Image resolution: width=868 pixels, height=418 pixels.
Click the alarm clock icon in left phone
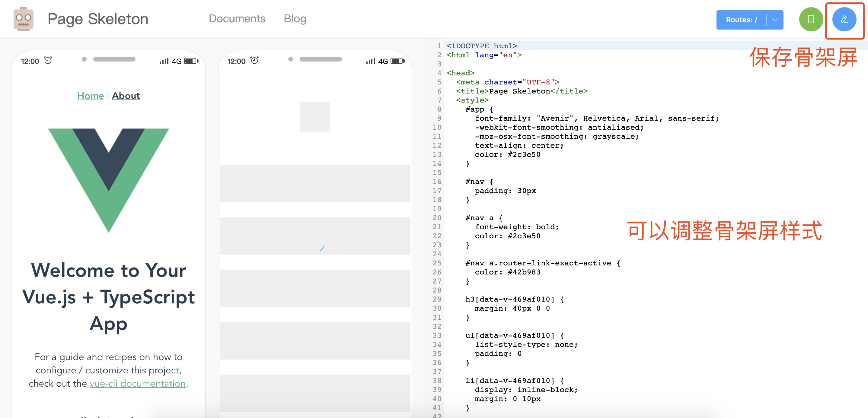(x=48, y=61)
